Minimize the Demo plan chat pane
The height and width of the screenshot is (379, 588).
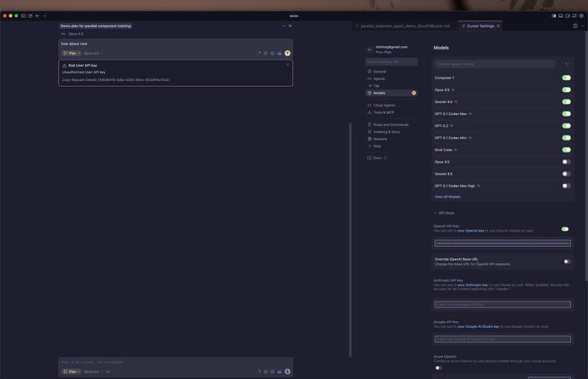(x=284, y=26)
